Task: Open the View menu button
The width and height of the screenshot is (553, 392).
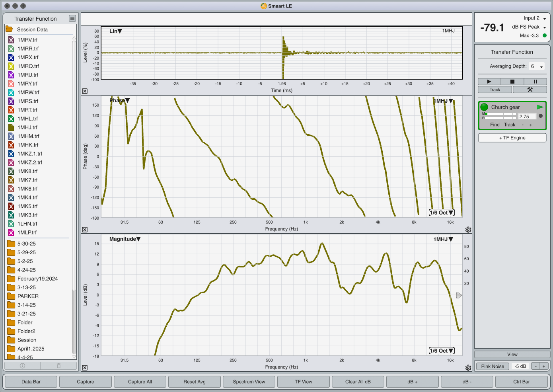Action: tap(512, 354)
